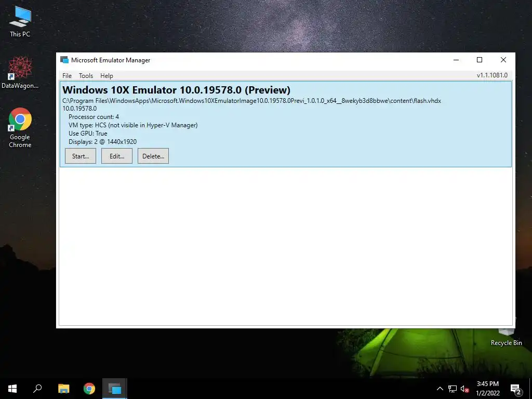Open the File menu
The height and width of the screenshot is (399, 532).
pos(67,76)
